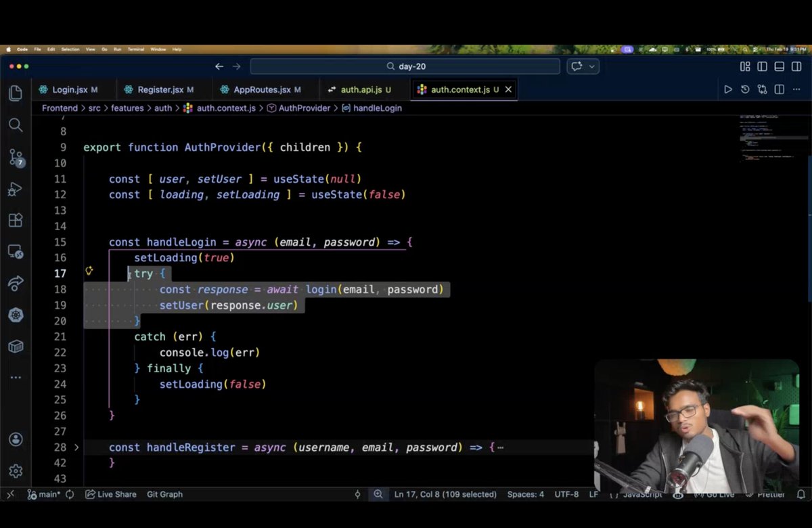Open the Remote window indicator in the status bar
This screenshot has width=812, height=528.
pos(10,495)
